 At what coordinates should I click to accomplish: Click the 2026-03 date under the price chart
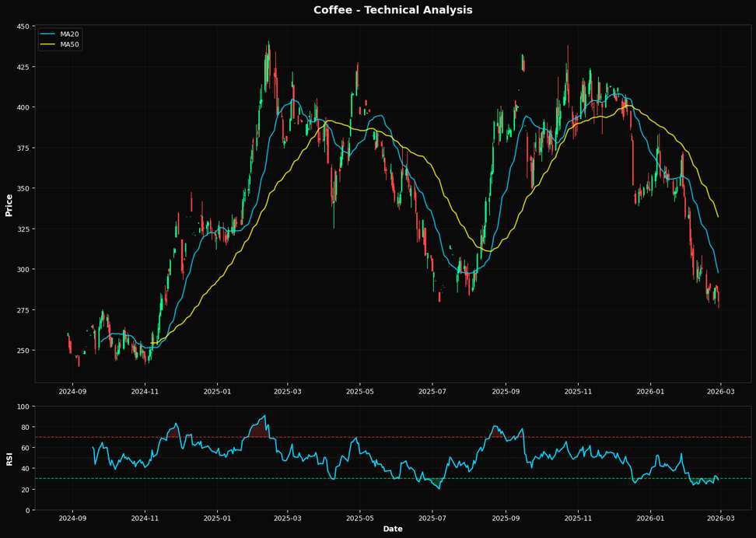coord(720,391)
